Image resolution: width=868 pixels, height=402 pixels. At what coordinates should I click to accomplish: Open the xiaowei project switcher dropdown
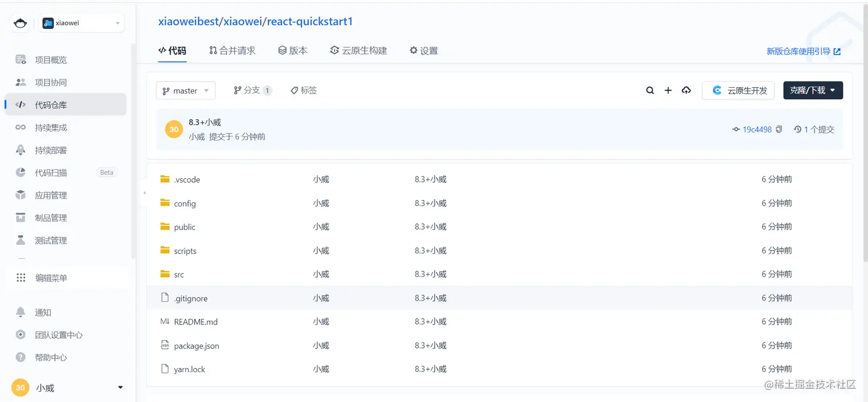point(81,24)
